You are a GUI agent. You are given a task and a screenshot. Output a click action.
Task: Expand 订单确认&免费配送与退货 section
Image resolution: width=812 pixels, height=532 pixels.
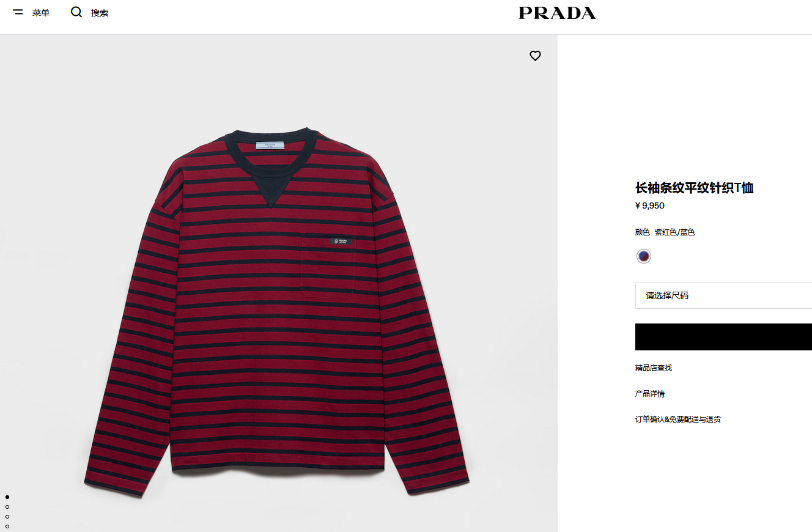pos(678,419)
